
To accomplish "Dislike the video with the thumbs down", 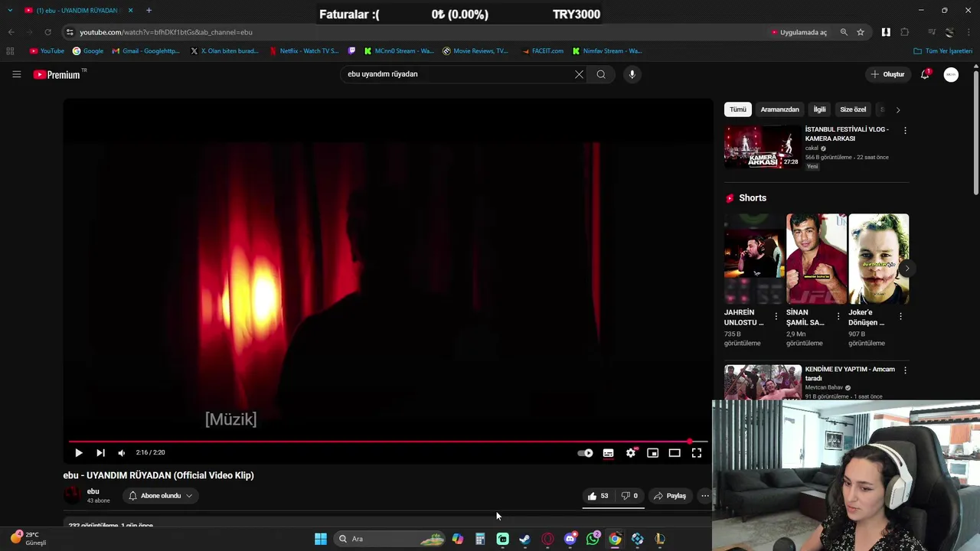I will 629,496.
